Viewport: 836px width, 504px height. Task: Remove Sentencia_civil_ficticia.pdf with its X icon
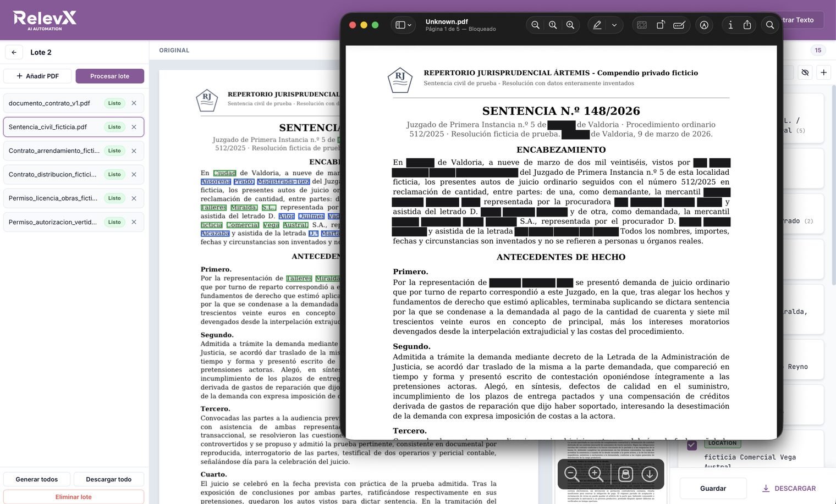click(x=134, y=127)
